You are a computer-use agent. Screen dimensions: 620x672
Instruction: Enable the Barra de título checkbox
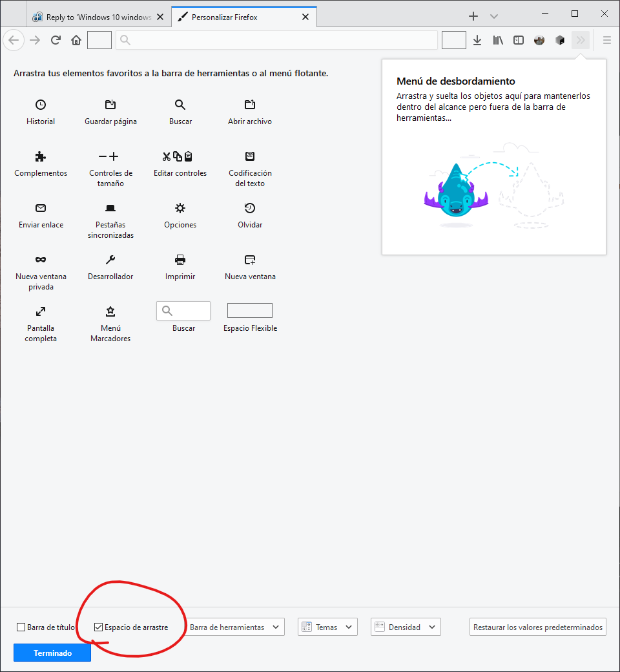tap(21, 627)
